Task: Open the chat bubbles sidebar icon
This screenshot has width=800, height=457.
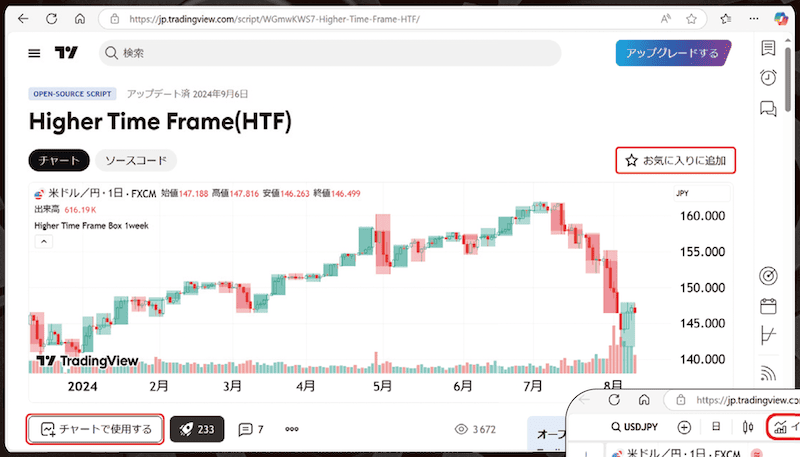Action: (768, 108)
